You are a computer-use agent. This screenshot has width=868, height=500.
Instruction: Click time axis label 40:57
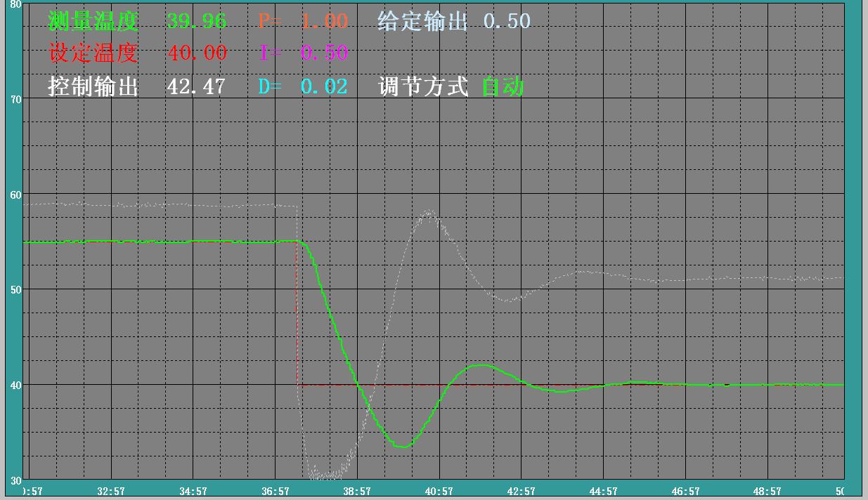(x=439, y=492)
